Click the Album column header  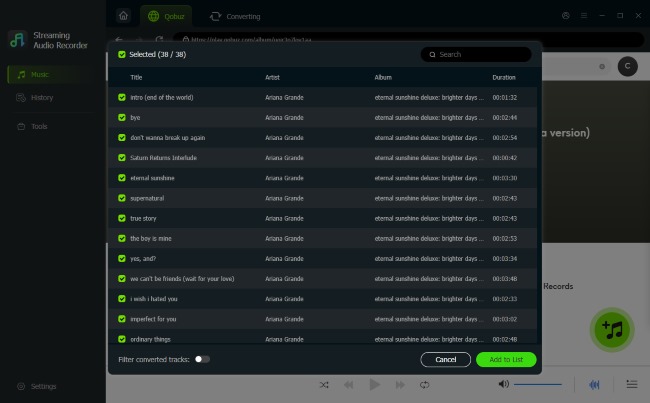click(x=383, y=77)
